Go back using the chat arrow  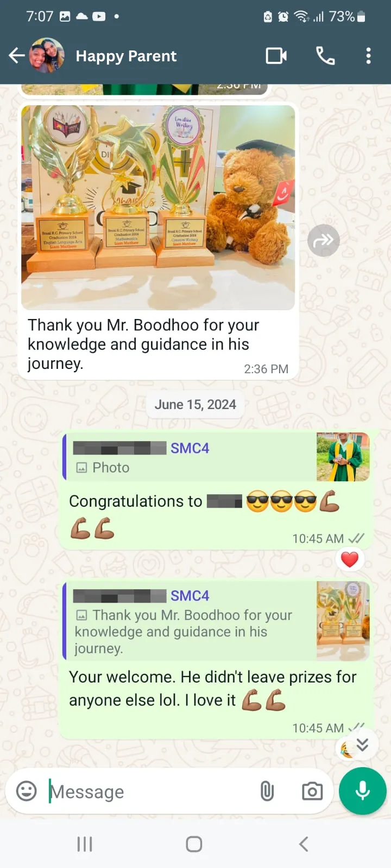(x=17, y=55)
